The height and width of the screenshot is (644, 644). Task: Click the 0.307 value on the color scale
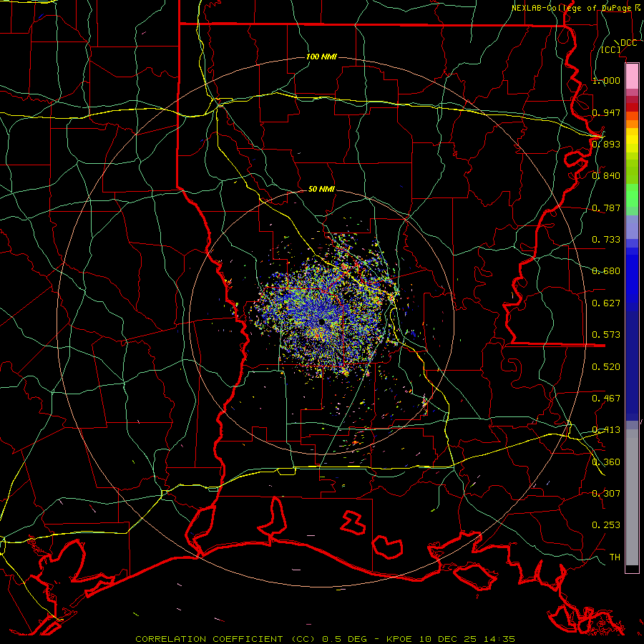pyautogui.click(x=606, y=494)
